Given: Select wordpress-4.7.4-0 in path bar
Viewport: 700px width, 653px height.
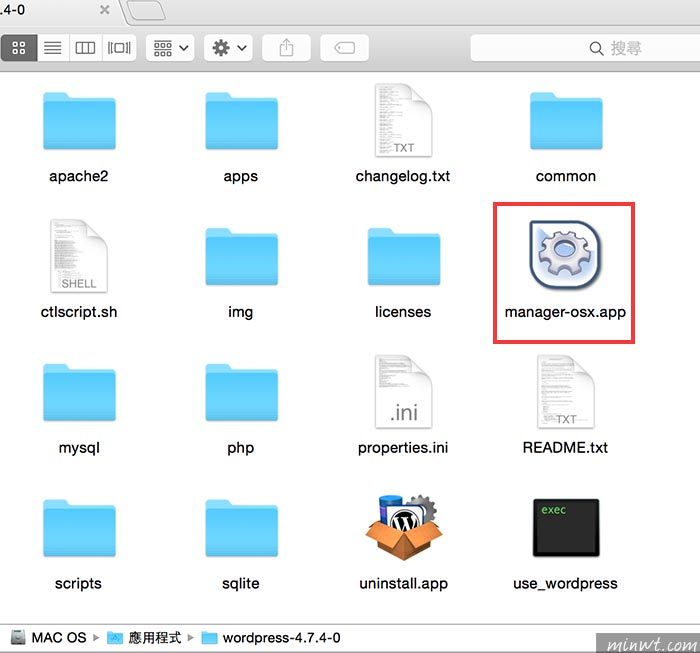Looking at the screenshot, I should click(x=271, y=638).
